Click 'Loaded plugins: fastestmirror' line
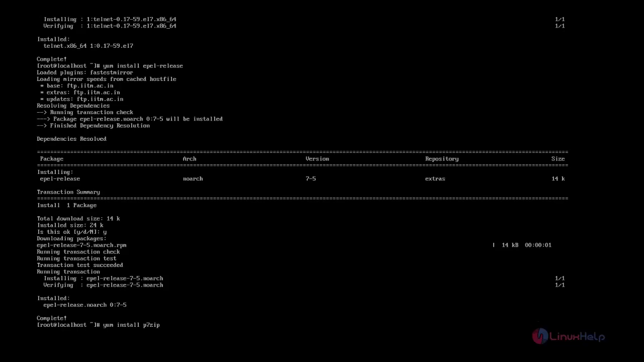Screen dimensions: 644x362 (85, 72)
